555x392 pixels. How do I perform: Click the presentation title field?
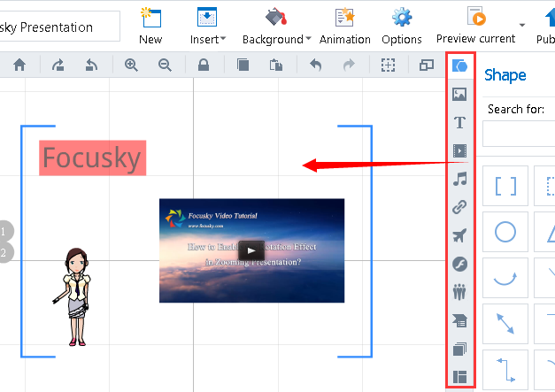(x=59, y=27)
